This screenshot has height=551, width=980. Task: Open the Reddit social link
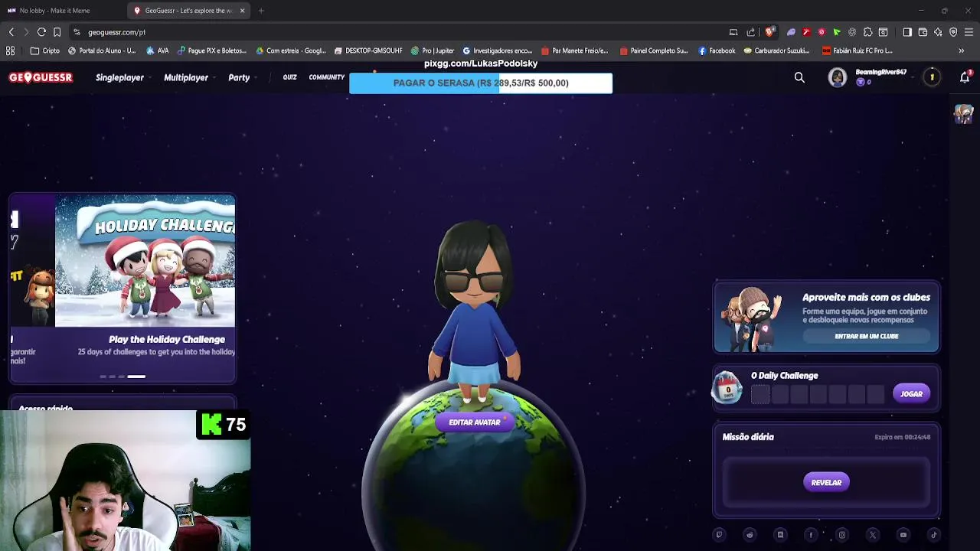tap(750, 535)
